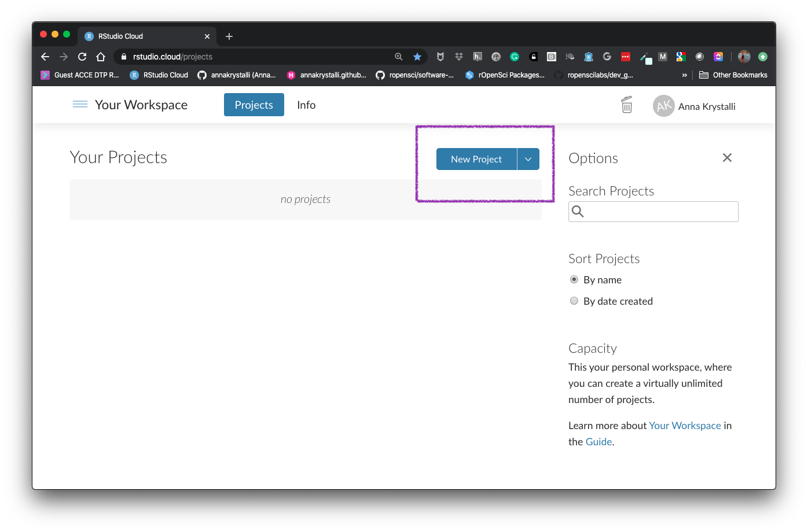Click the New Project button
The width and height of the screenshot is (808, 532).
coord(476,159)
